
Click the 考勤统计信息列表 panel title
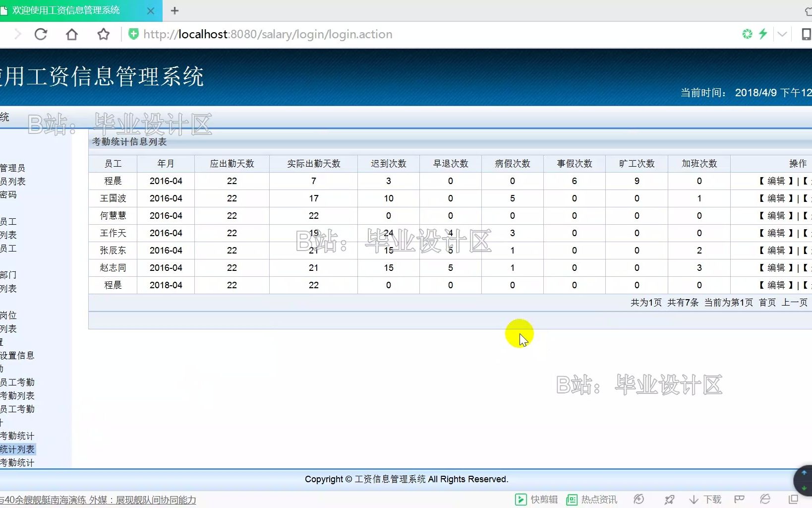[129, 142]
